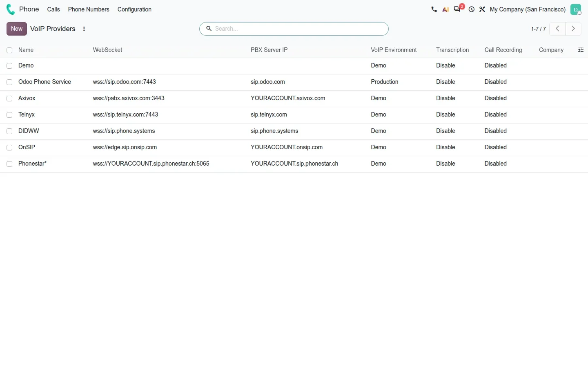Viewport: 588px width, 368px height.
Task: Click sip.telnyx.com PBX server cell
Action: coord(269,114)
